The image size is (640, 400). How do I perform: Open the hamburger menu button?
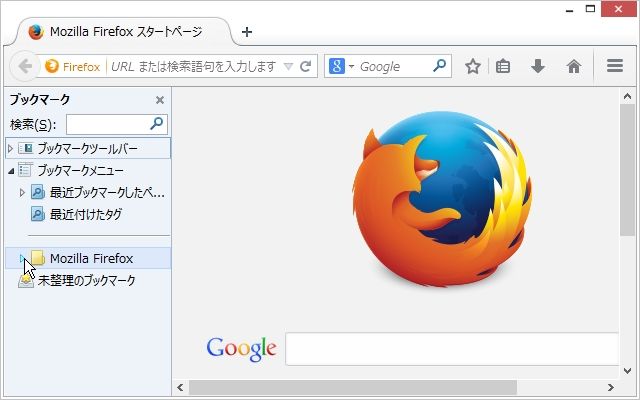[615, 66]
